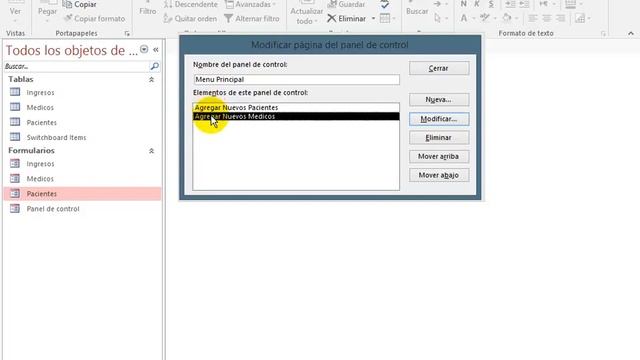Click Copiar formato in Portapapeles
Image resolution: width=640 pixels, height=360 pixels.
click(x=94, y=19)
